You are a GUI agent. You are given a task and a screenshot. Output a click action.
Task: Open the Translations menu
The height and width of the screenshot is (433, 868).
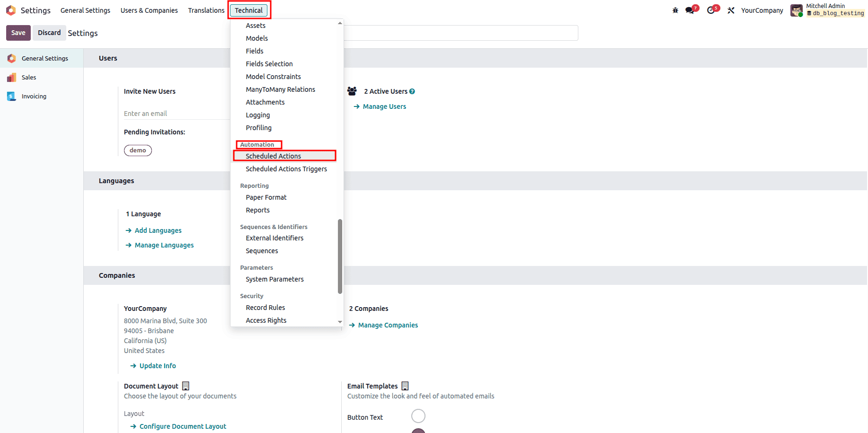point(206,10)
